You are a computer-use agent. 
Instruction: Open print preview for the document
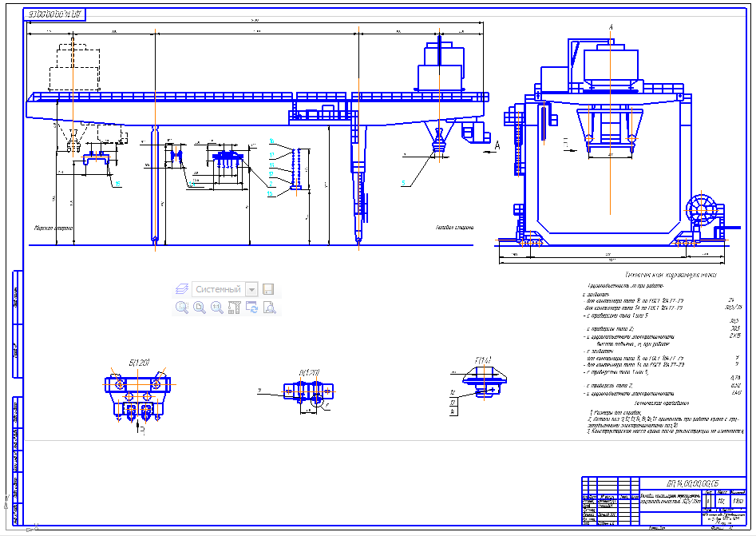point(270,308)
